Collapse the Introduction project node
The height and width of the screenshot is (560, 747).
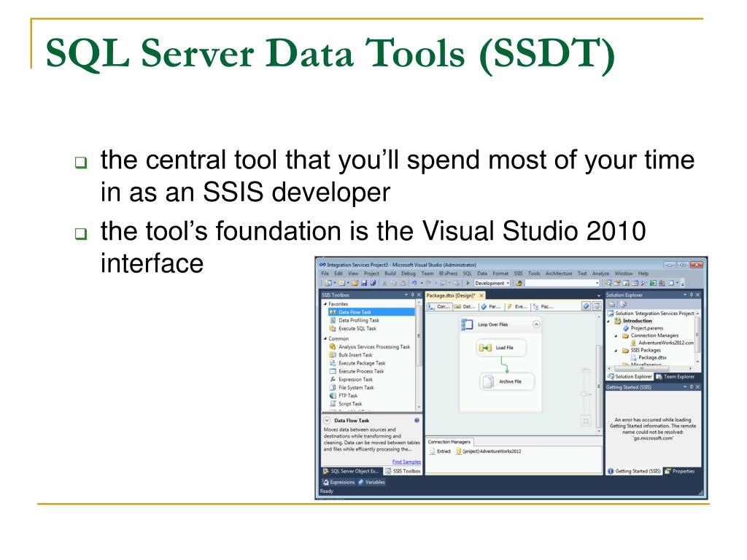(x=609, y=321)
